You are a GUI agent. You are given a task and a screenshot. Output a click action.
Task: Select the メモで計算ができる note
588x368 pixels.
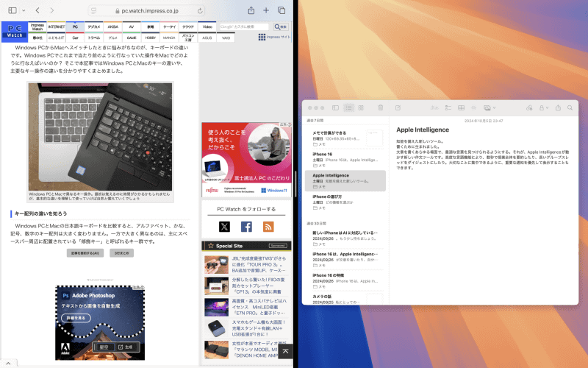click(345, 138)
